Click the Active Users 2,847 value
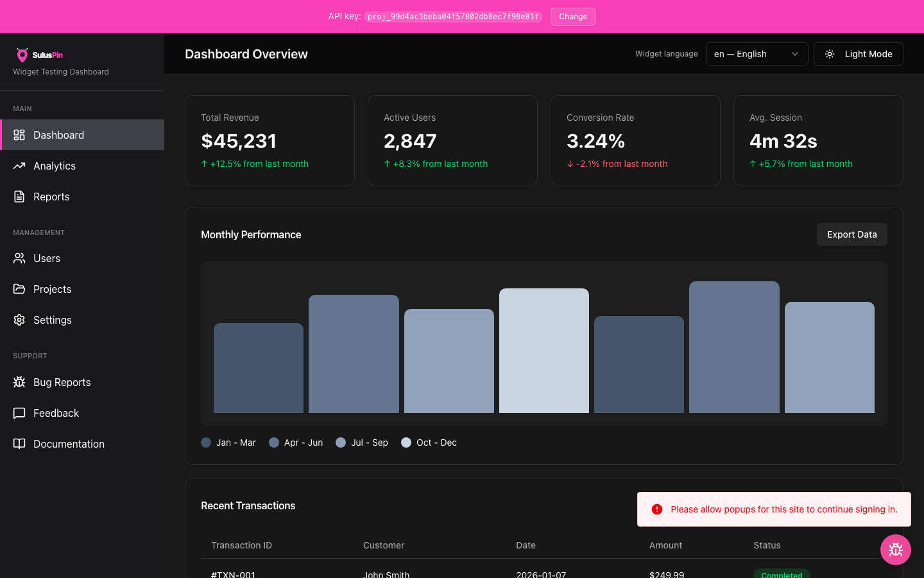This screenshot has width=924, height=578. 410,141
